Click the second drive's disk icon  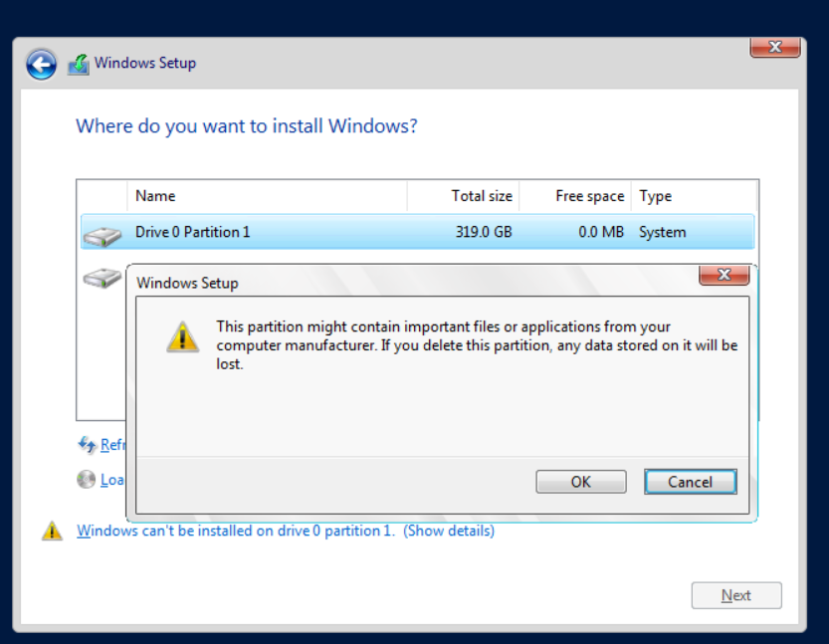pos(103,278)
